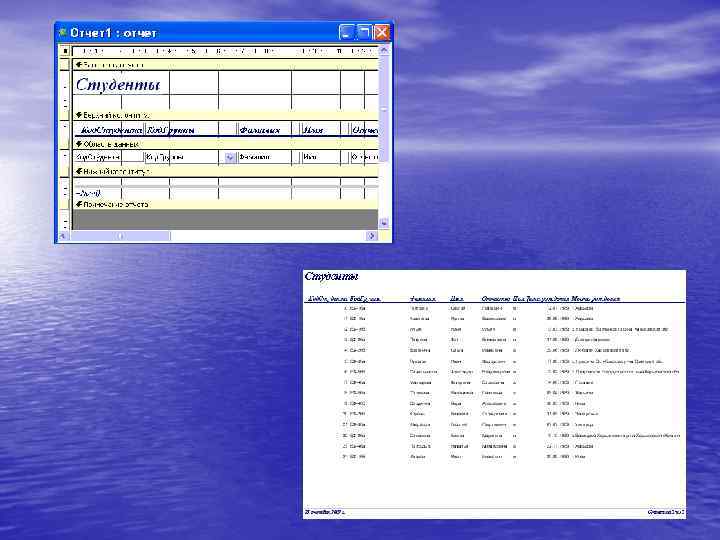Click the report selector box at ruler corner
The height and width of the screenshot is (540, 720).
point(65,51)
